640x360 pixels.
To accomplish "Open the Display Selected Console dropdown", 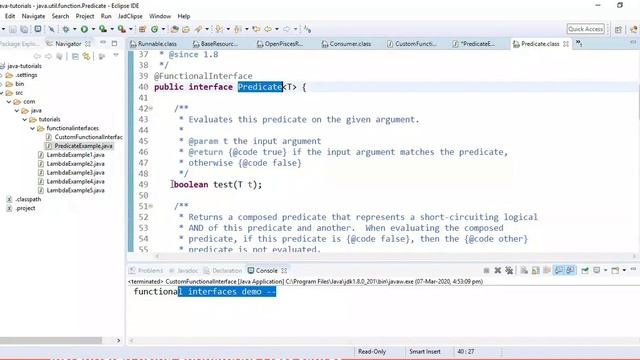I will pyautogui.click(x=605, y=271).
